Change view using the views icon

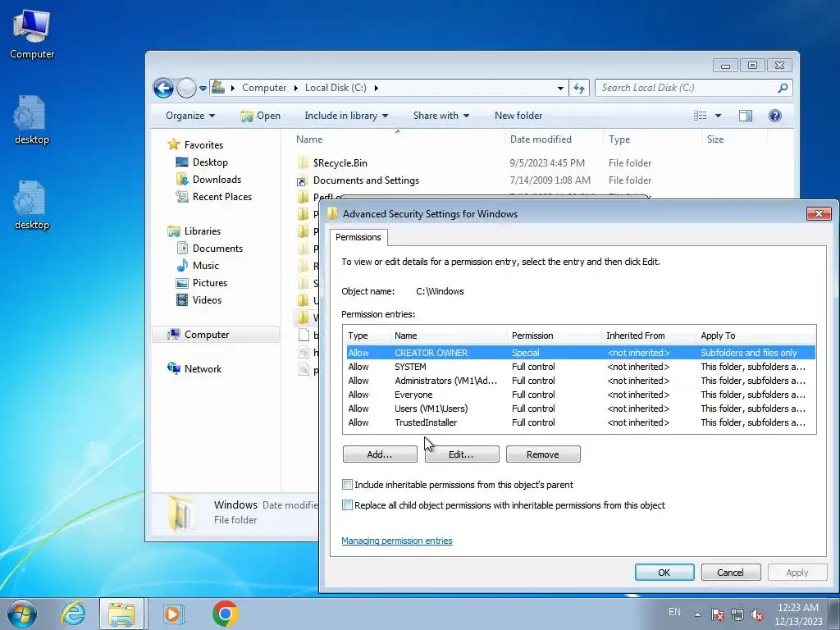[x=700, y=116]
